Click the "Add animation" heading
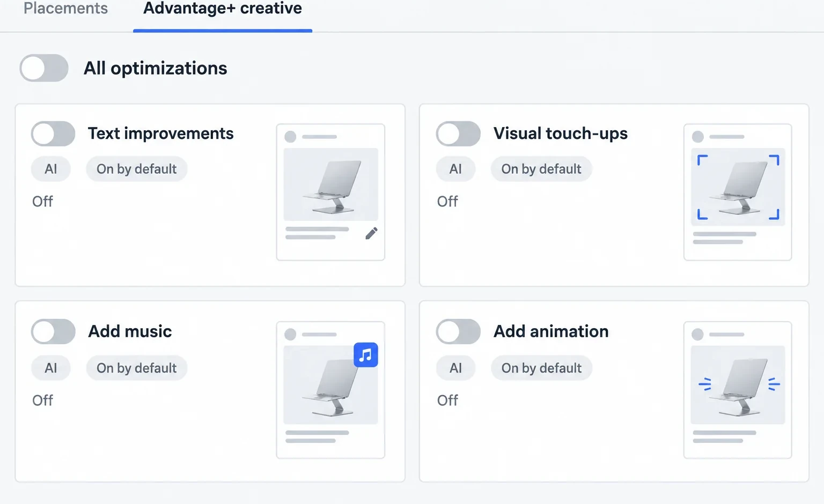 pos(551,331)
